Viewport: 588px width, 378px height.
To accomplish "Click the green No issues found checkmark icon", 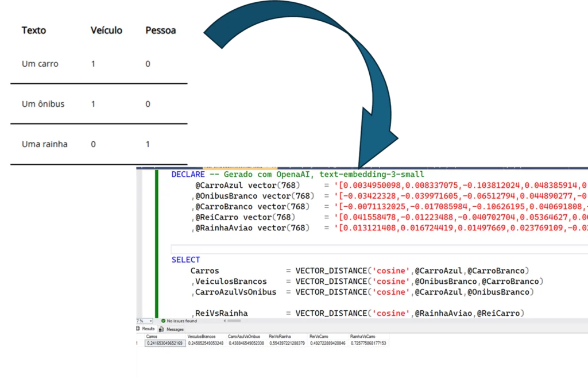I will (163, 321).
